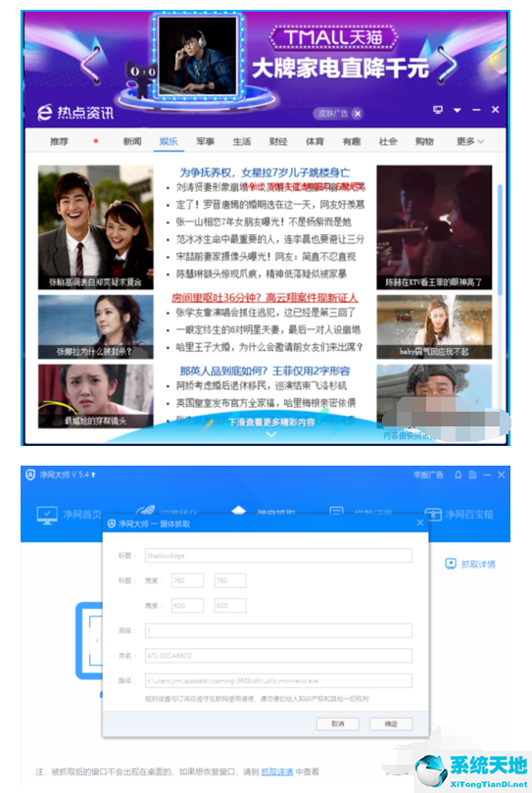Click 下滑查看更多精彩内容 to show more
The image size is (532, 793).
271,421
